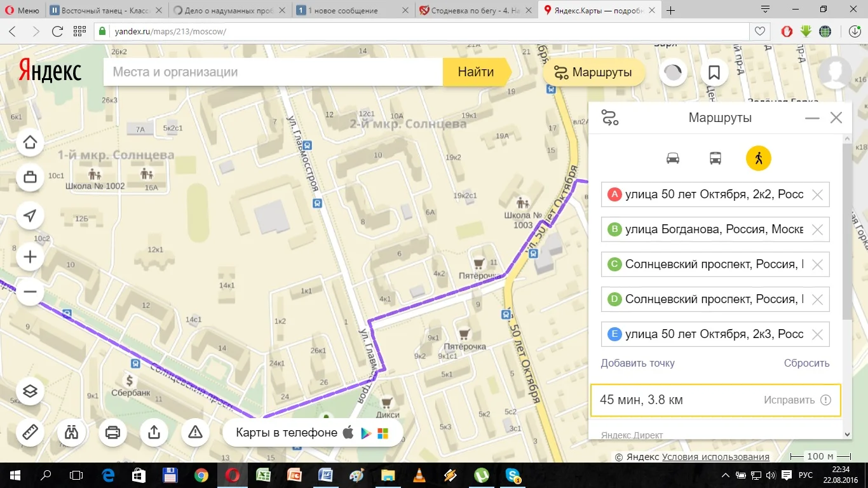868x488 pixels.
Task: Show hidden system tray icons
Action: (x=724, y=475)
